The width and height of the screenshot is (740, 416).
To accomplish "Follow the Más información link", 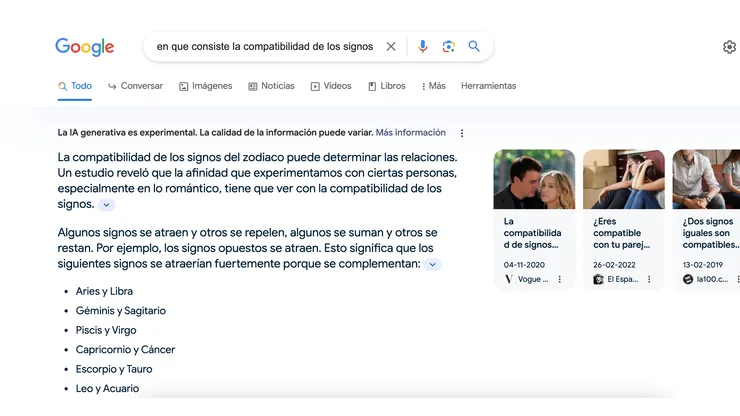I will [411, 133].
